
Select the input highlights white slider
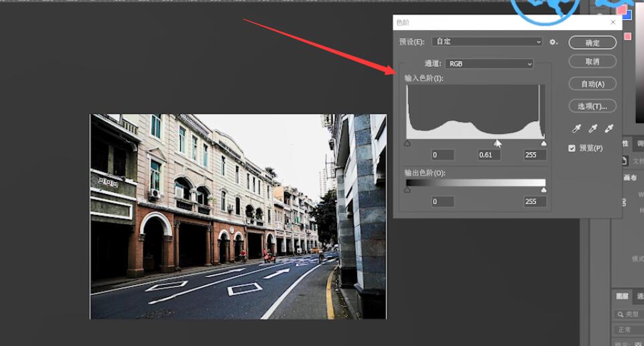coord(543,143)
